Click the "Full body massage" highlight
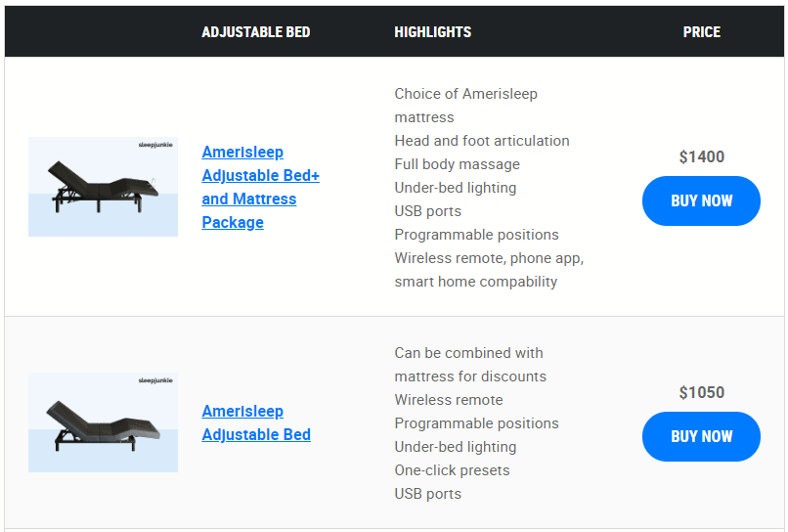This screenshot has height=532, width=788. click(457, 164)
